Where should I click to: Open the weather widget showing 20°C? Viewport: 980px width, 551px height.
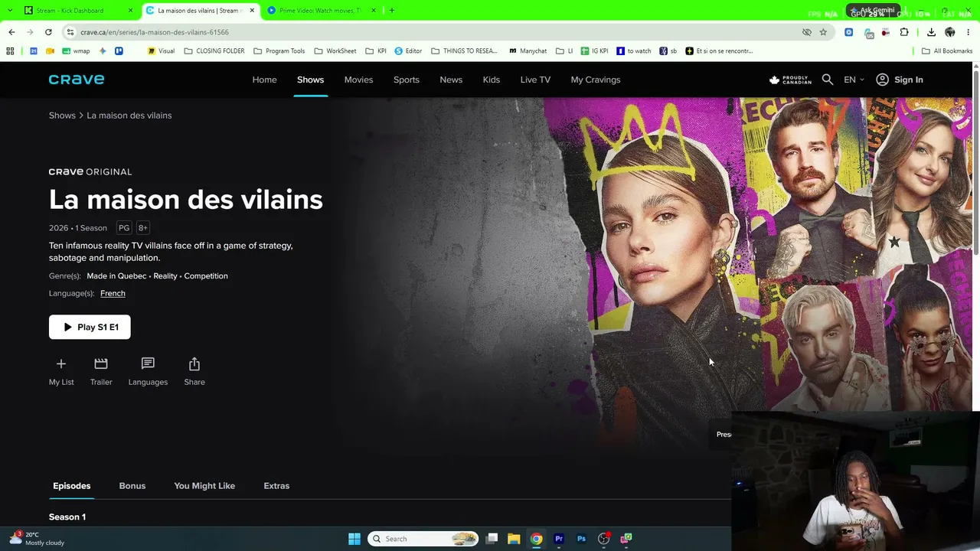(37, 539)
